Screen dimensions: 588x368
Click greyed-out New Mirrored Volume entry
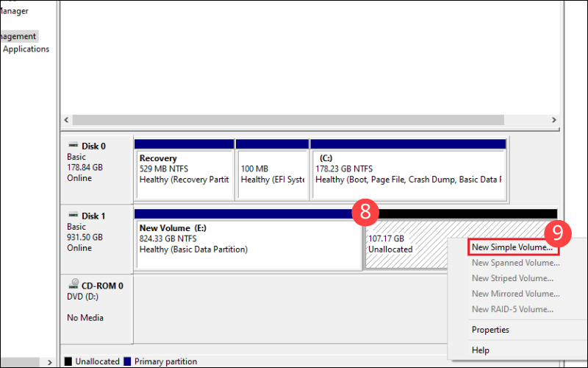tap(516, 294)
